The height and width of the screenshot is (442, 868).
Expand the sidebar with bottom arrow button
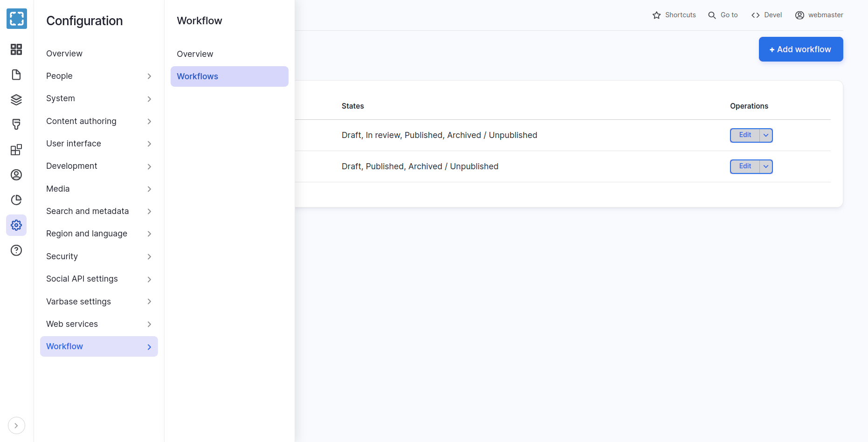coord(16,426)
